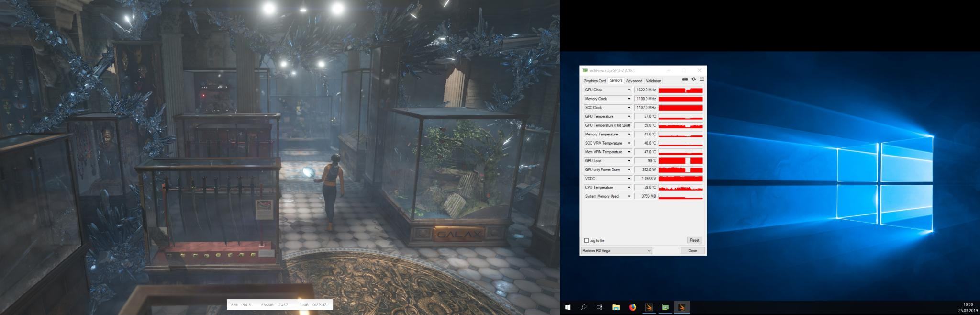Launch Firefox from the taskbar
980x315 pixels.
[x=633, y=307]
